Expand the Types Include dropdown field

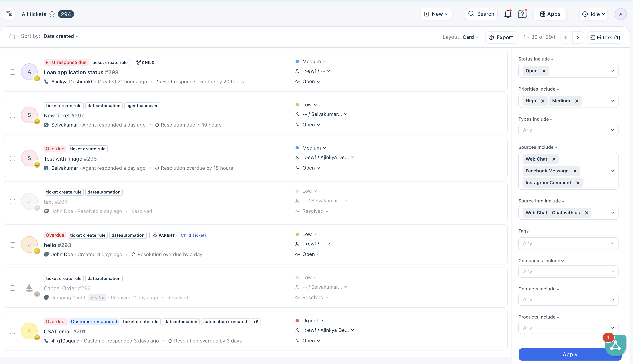pyautogui.click(x=568, y=130)
